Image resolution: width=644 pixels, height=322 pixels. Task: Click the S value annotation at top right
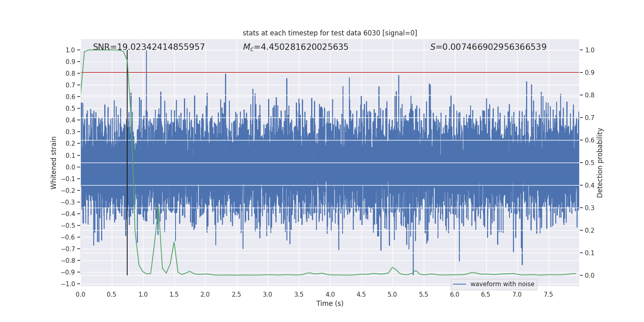tap(488, 47)
